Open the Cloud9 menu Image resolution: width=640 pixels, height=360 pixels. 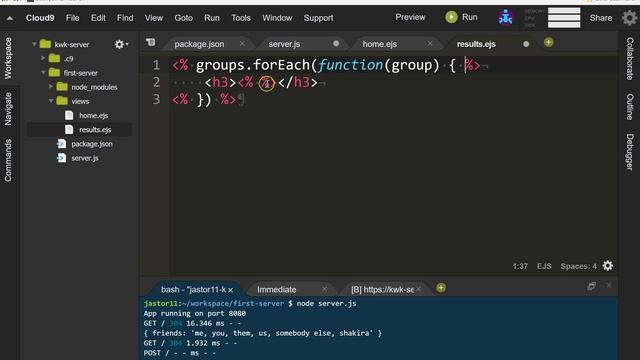pyautogui.click(x=40, y=18)
